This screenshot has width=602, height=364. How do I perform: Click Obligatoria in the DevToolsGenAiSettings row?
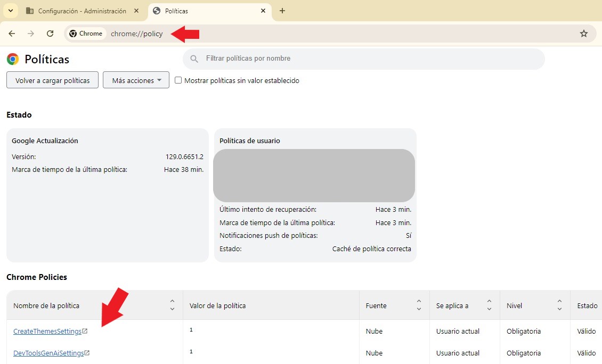point(524,353)
